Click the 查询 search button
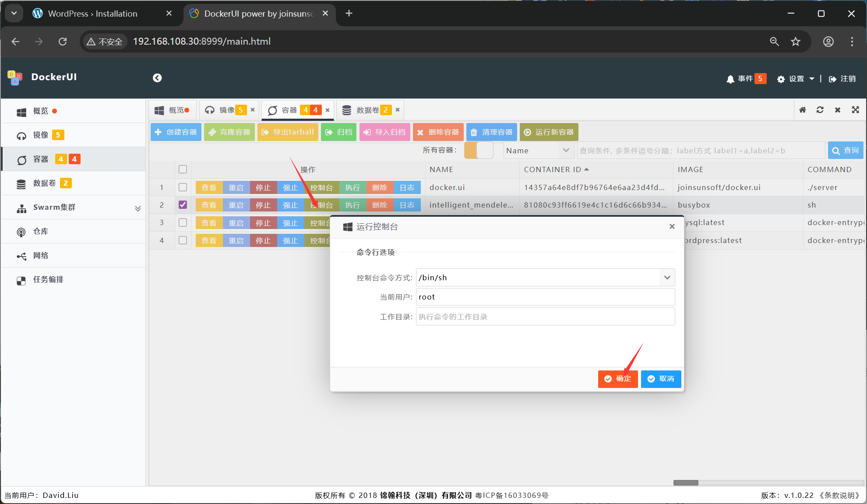867x504 pixels. pyautogui.click(x=846, y=150)
